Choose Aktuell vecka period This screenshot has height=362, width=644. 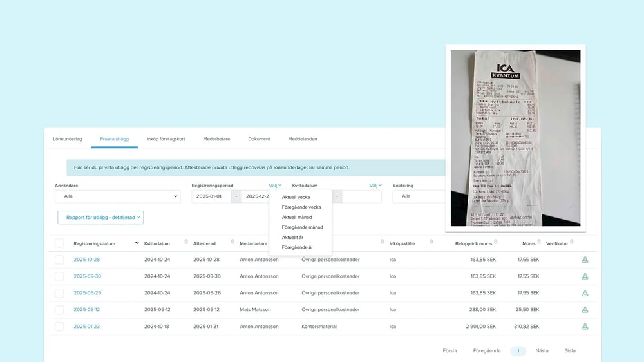pyautogui.click(x=296, y=197)
